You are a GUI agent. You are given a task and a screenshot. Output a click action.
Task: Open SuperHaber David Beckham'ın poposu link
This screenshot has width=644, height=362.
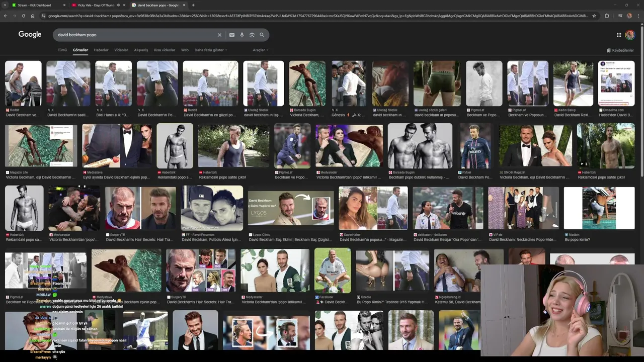(373, 239)
